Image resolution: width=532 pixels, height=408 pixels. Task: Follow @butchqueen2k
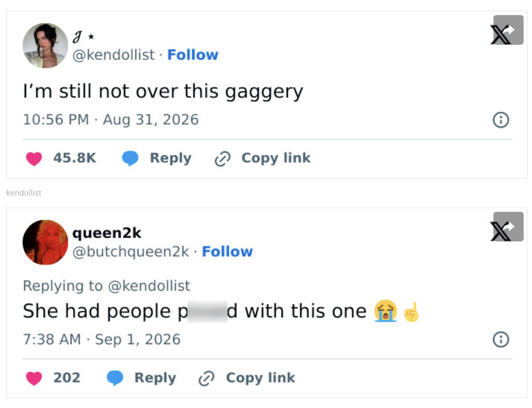pyautogui.click(x=227, y=252)
